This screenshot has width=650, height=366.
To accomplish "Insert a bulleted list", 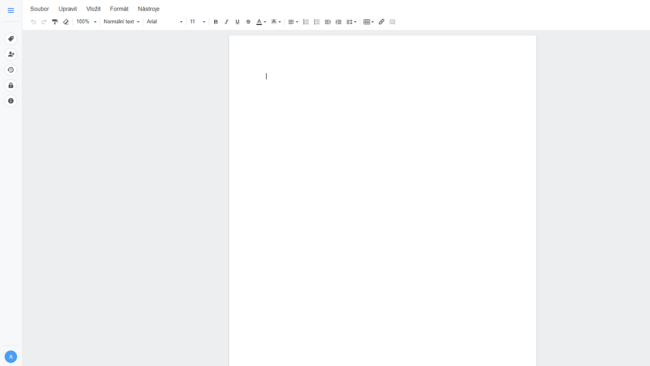I will tap(317, 22).
